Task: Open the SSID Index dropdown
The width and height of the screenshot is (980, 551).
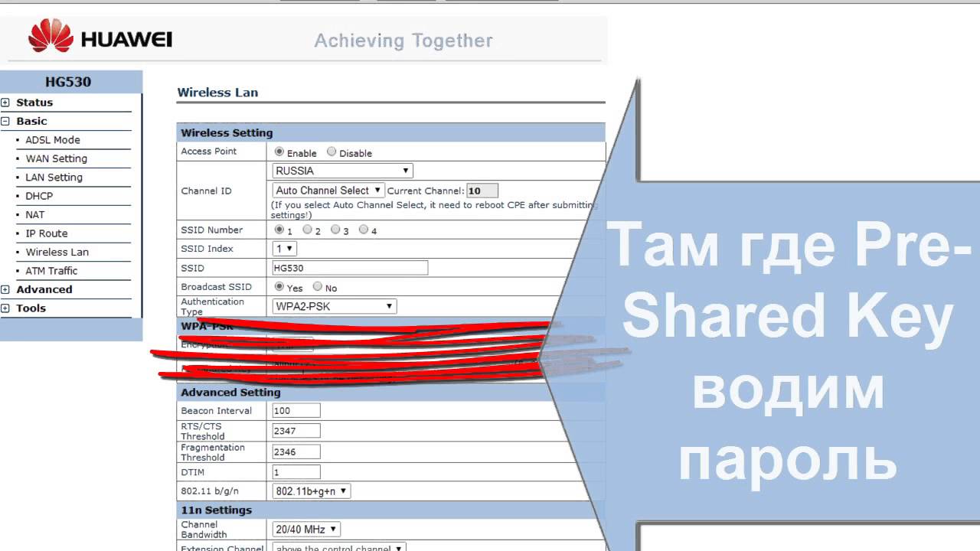Action: (285, 249)
